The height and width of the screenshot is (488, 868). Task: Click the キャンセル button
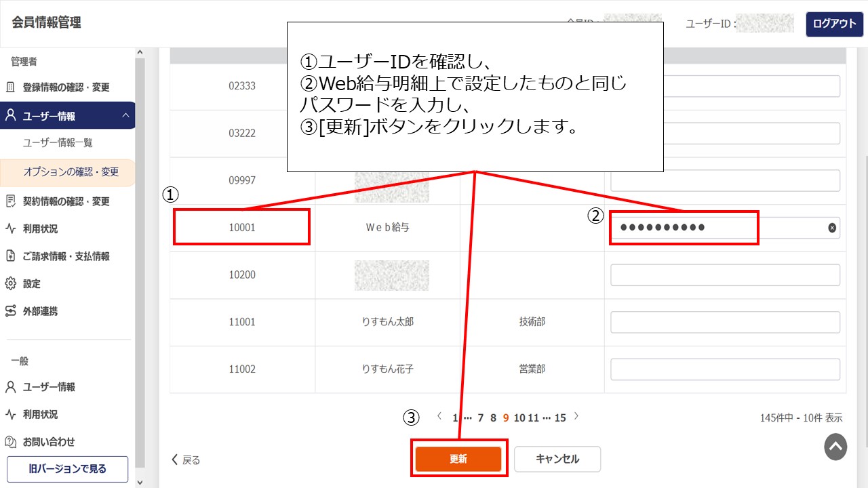click(x=557, y=459)
